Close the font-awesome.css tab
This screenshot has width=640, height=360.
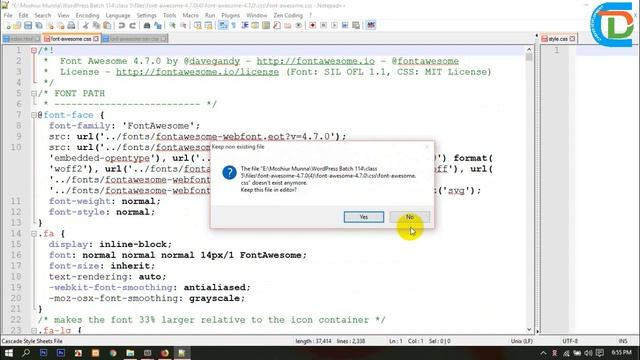[x=96, y=39]
